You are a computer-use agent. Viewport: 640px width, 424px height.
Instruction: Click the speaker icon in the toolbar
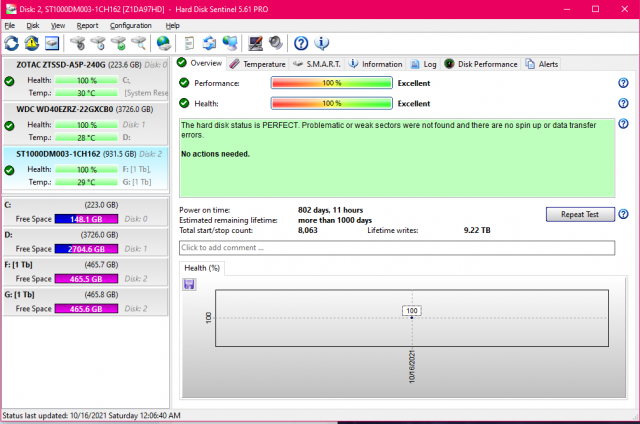pos(274,43)
